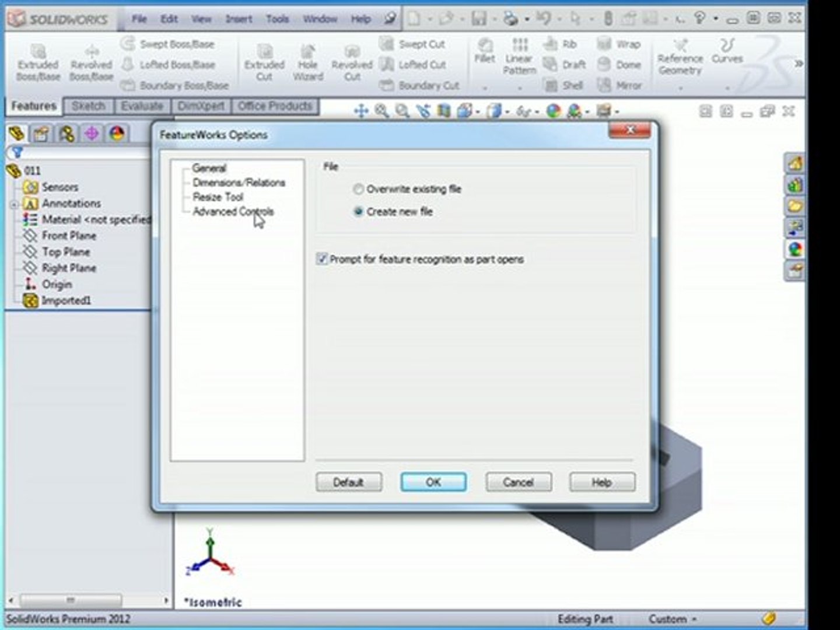Click the Draft tool

564,64
